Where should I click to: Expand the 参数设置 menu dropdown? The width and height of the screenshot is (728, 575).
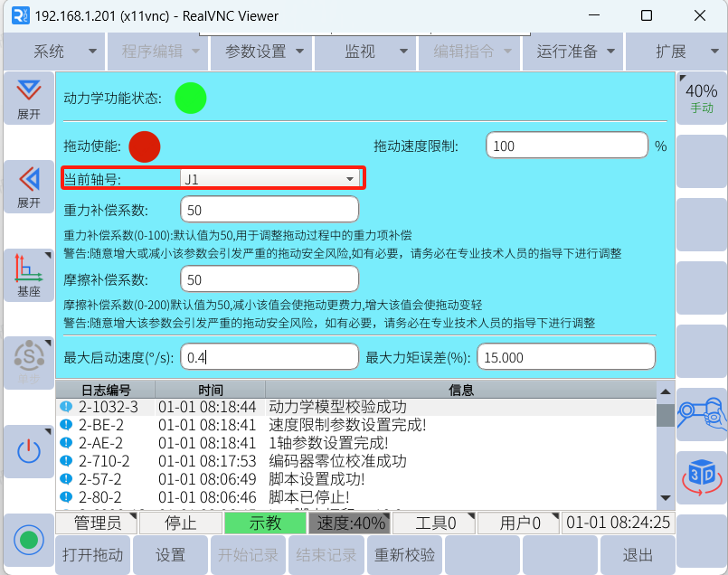pos(263,52)
